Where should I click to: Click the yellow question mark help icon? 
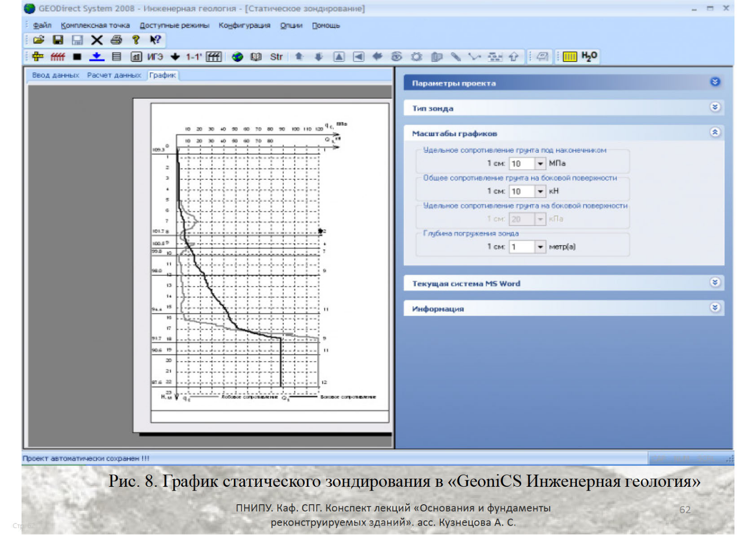(x=136, y=40)
